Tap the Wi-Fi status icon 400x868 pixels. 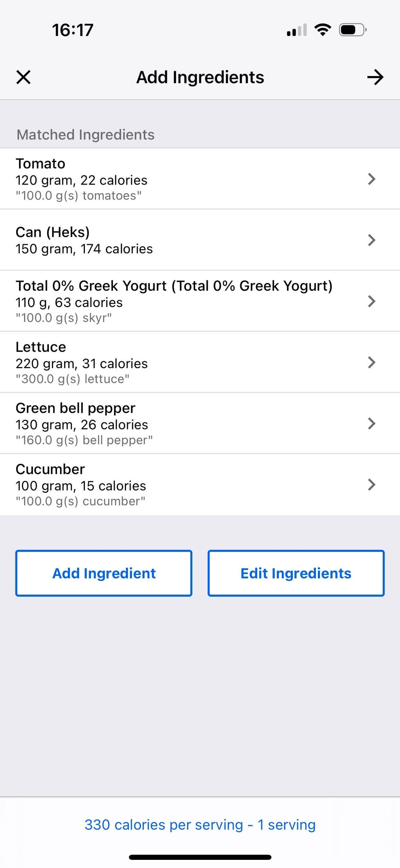[323, 30]
